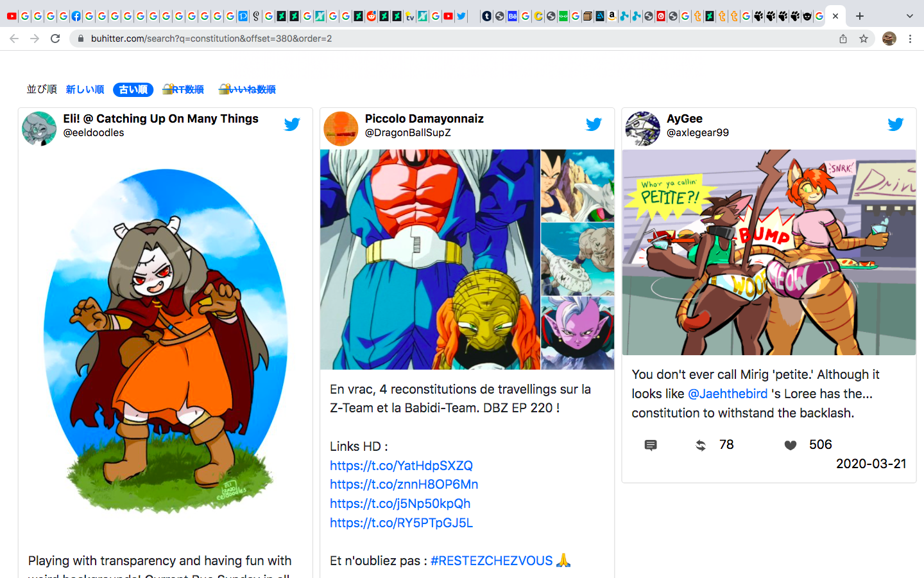This screenshot has height=578, width=924.
Task: Open the large Dragon Ball torso image
Action: coord(430,259)
